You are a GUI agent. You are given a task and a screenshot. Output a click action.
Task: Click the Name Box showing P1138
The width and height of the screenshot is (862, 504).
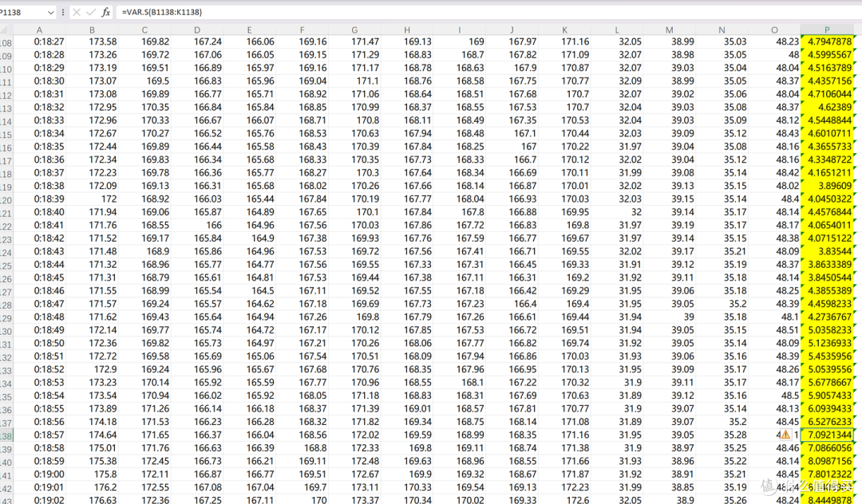pyautogui.click(x=23, y=12)
